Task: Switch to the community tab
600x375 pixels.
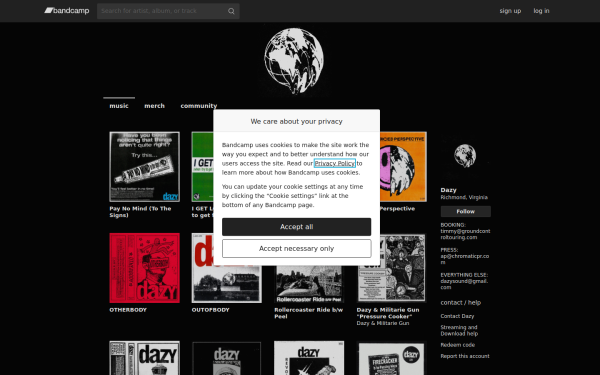Action: [x=199, y=106]
